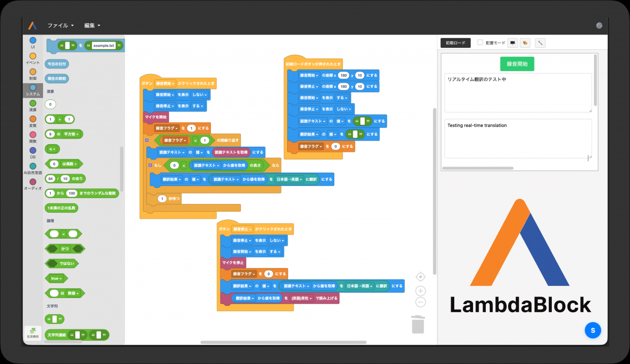Click the preview panel horizontal scrollbar
This screenshot has width=630, height=364.
click(478, 168)
